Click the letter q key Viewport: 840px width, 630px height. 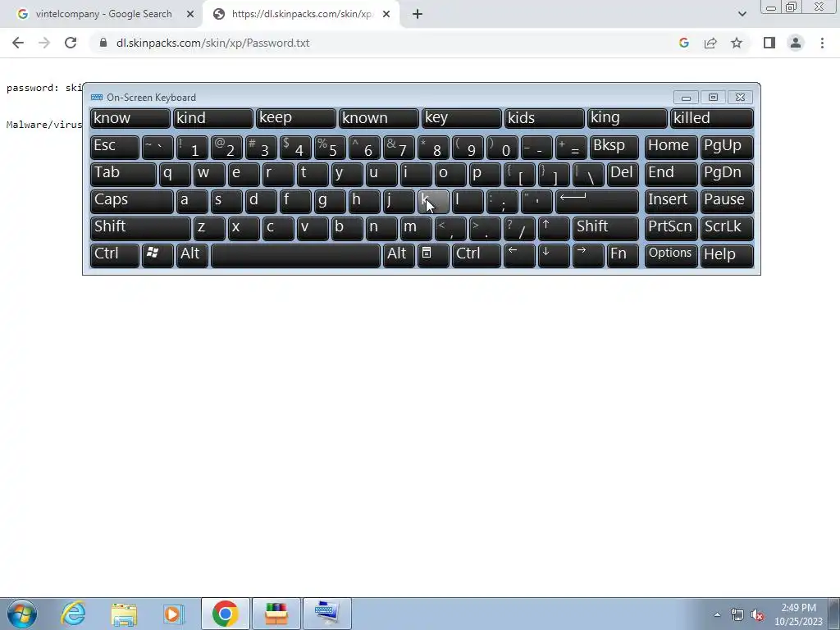coord(175,174)
